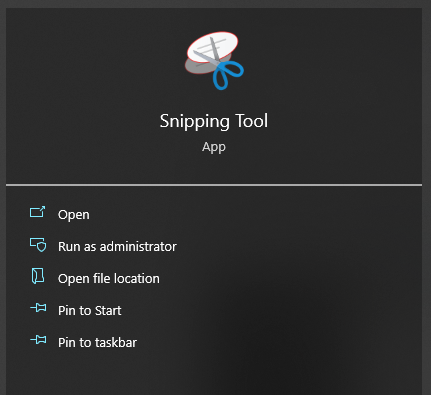Click the pin icon beside Pin to Start
Viewport: 431px width, 395px height.
38,308
